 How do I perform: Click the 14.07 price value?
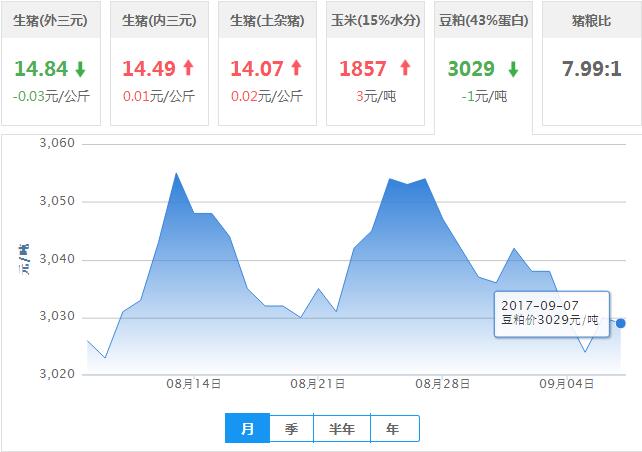[x=257, y=68]
